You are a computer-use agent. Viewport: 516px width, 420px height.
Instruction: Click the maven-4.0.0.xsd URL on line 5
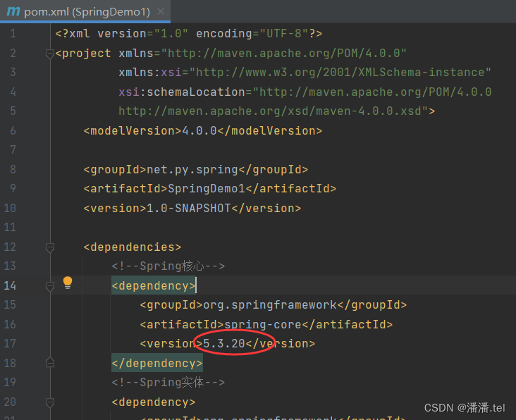[273, 111]
